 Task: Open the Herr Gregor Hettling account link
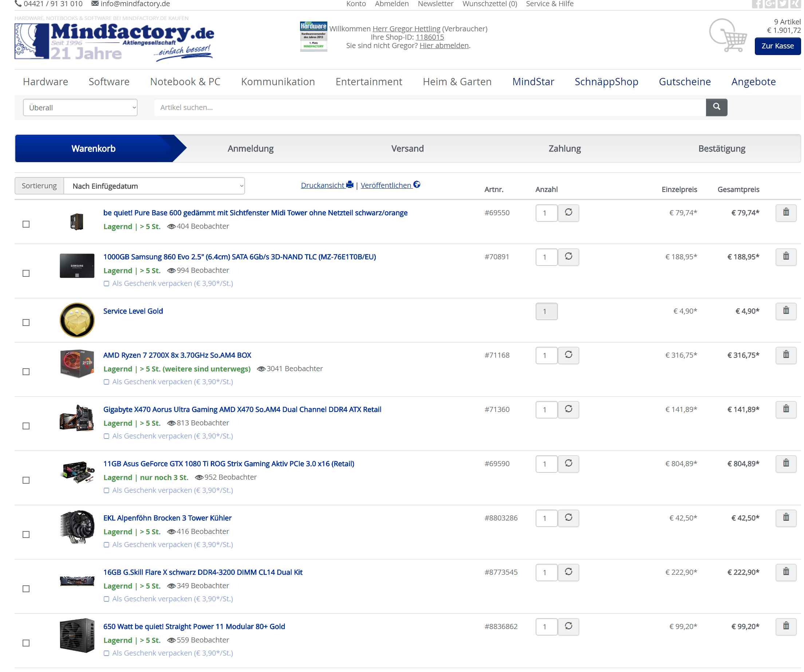tap(406, 29)
